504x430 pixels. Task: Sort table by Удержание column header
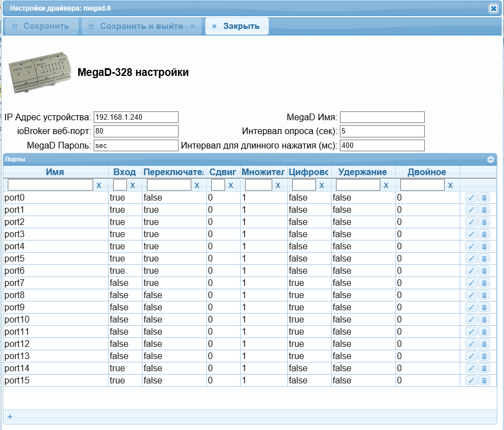coord(363,172)
